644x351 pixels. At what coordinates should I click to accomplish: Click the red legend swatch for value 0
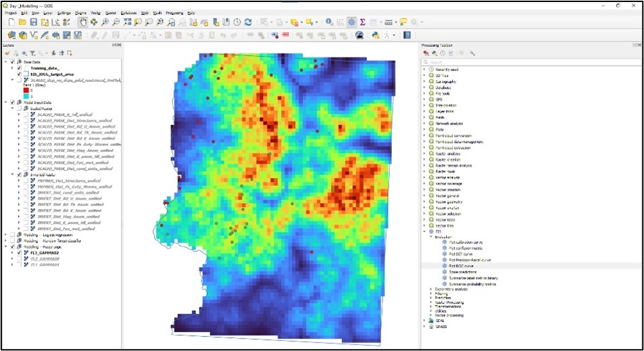27,91
